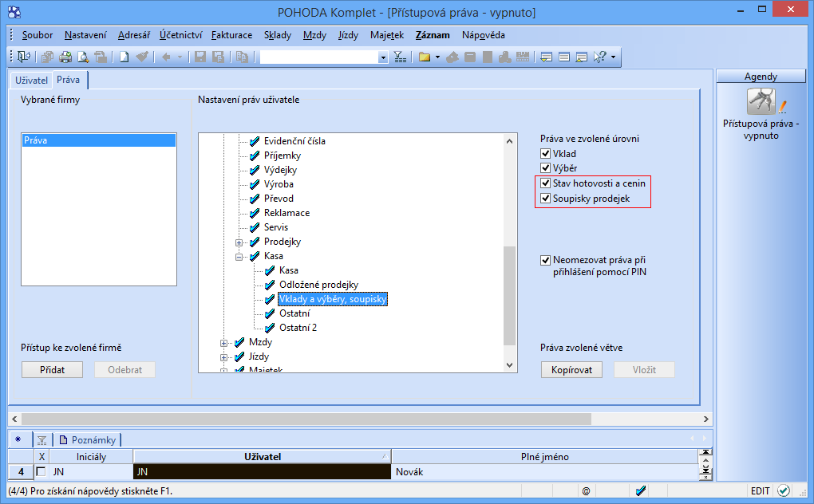Open the Přístupová práva agenda keys icon
814x504 pixels.
(761, 100)
